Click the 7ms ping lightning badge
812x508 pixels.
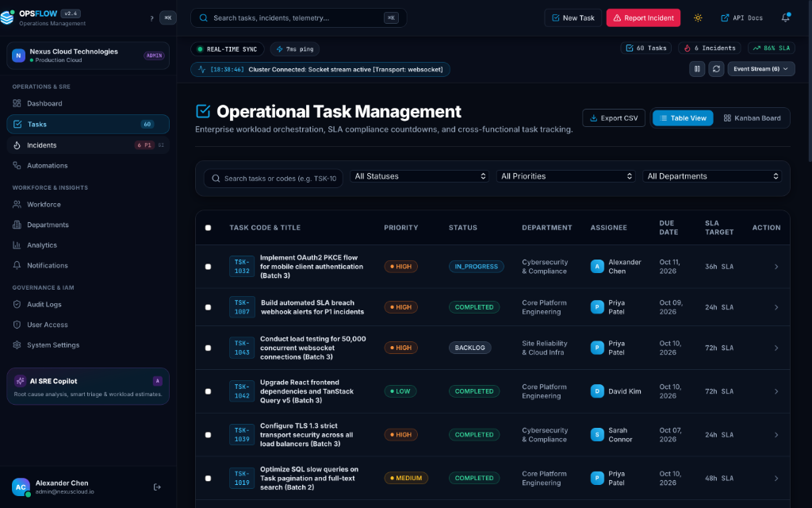tap(295, 49)
